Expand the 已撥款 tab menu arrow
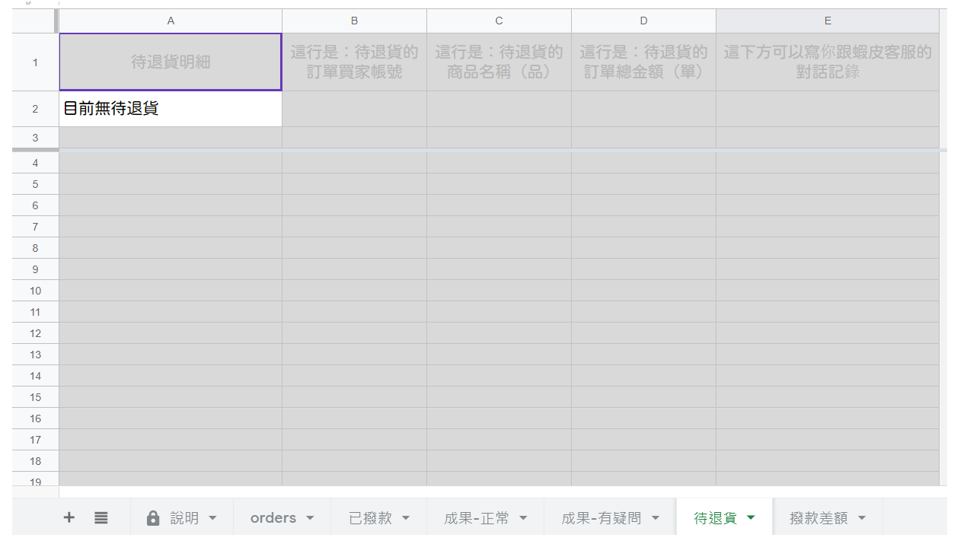Image resolution: width=970 pixels, height=560 pixels. (406, 518)
